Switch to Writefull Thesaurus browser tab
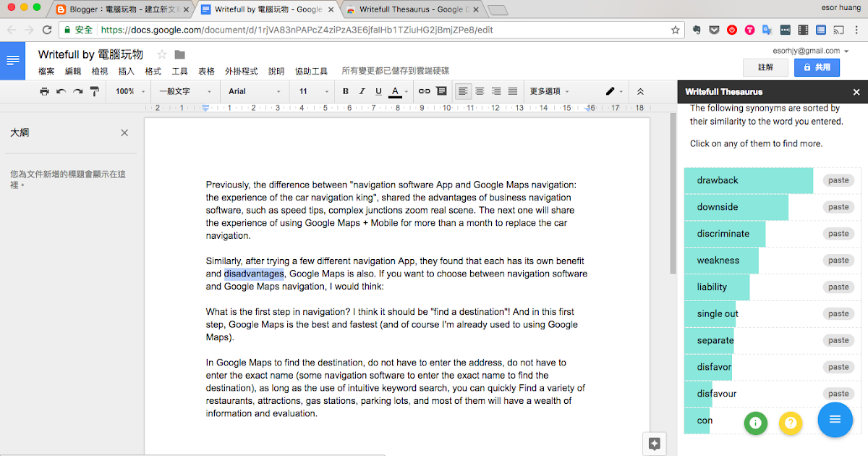 point(412,9)
